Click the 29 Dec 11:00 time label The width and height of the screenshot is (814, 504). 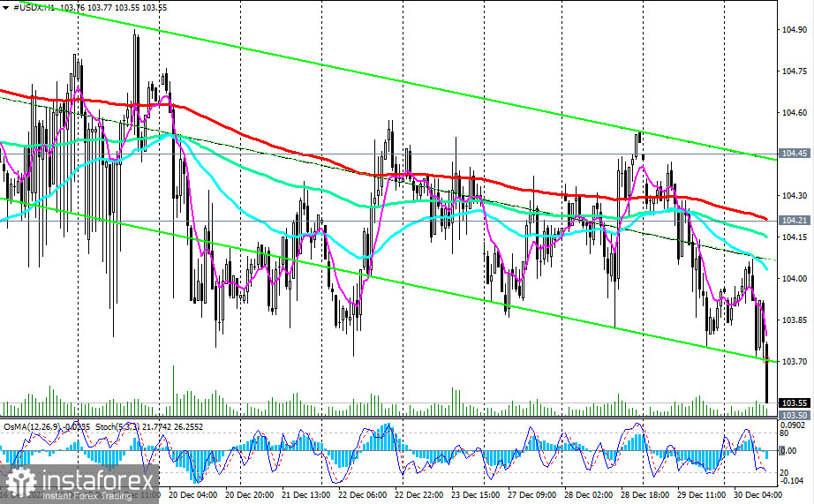[701, 494]
